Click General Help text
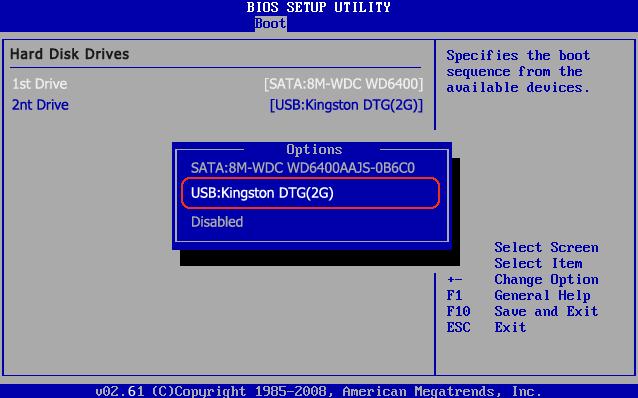 pos(542,295)
